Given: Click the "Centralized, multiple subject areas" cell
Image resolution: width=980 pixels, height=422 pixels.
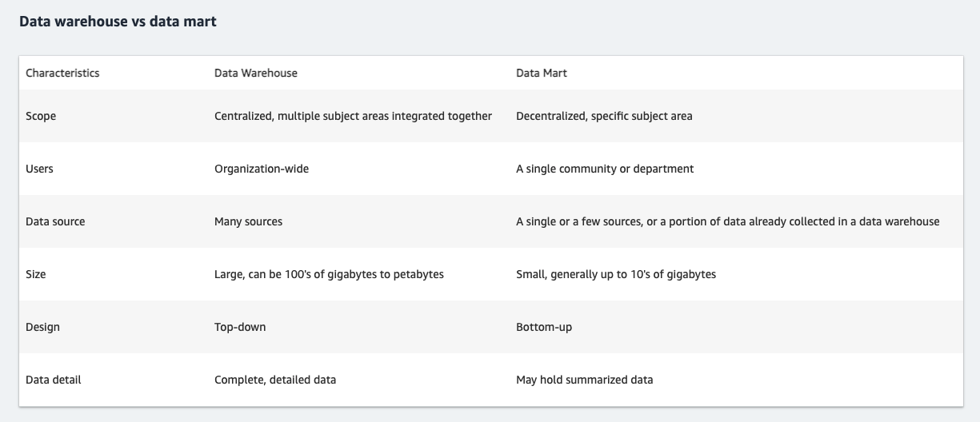Looking at the screenshot, I should 353,116.
